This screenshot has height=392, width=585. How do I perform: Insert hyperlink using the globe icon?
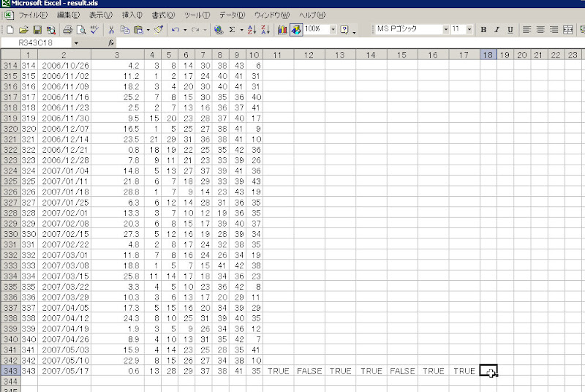click(219, 29)
